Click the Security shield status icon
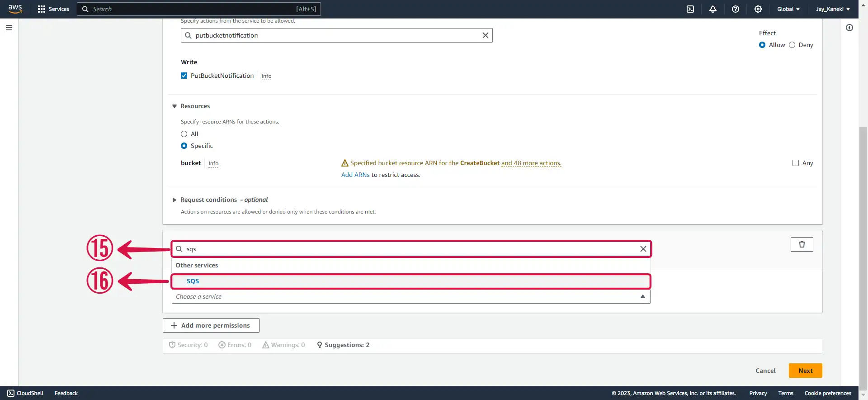 coord(172,345)
